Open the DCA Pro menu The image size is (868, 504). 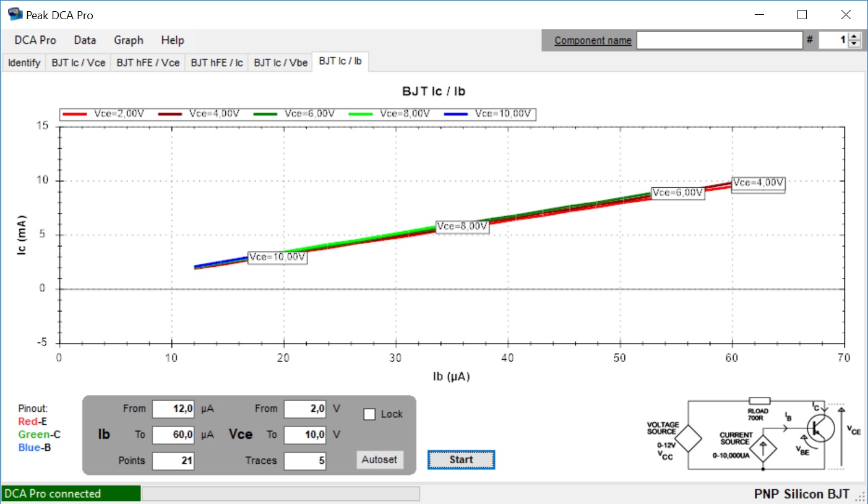pos(35,40)
